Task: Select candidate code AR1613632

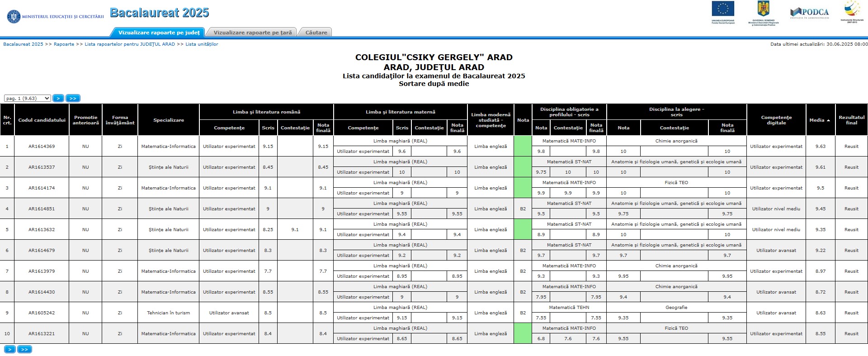Action: [x=42, y=230]
